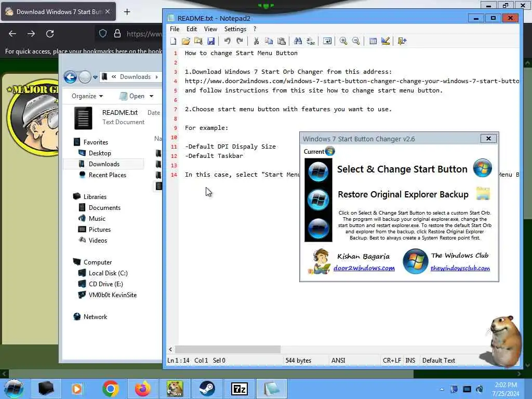Viewport: 532px width, 399px height.
Task: Open 7-Zip from the taskbar
Action: [239, 389]
